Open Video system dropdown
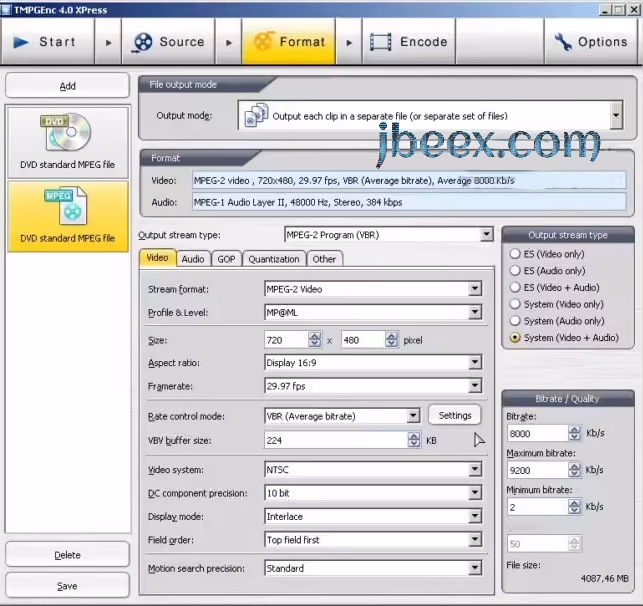Screen dimensions: 643x606 tap(475, 469)
